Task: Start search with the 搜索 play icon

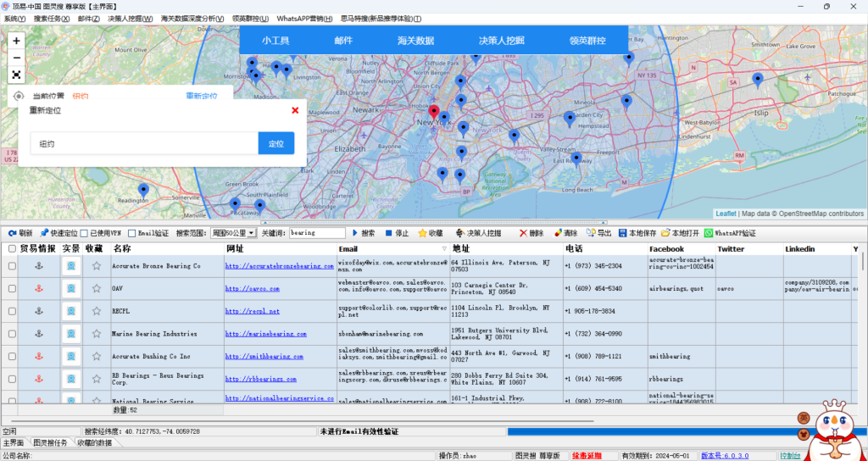Action: click(x=356, y=233)
